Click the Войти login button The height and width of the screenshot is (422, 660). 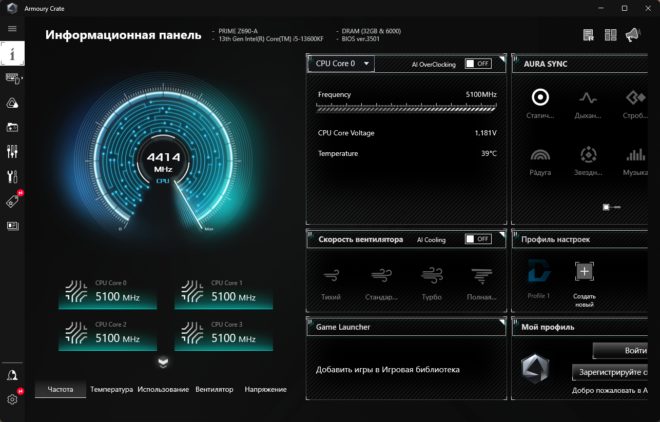(x=620, y=350)
